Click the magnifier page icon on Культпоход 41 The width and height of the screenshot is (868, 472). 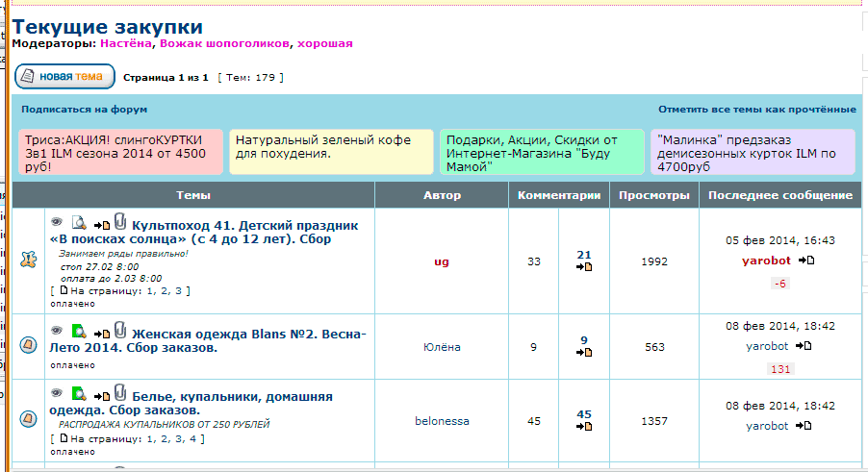click(x=79, y=223)
